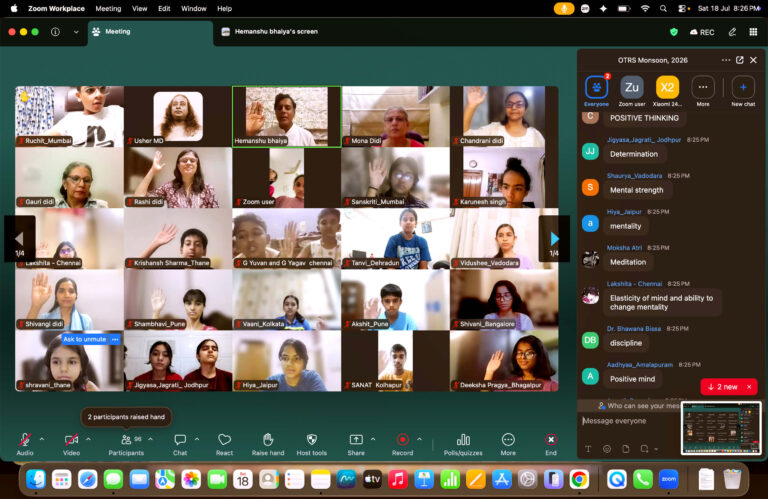This screenshot has width=768, height=499.
Task: Open Google Chrome in the Dock
Action: coord(579,479)
